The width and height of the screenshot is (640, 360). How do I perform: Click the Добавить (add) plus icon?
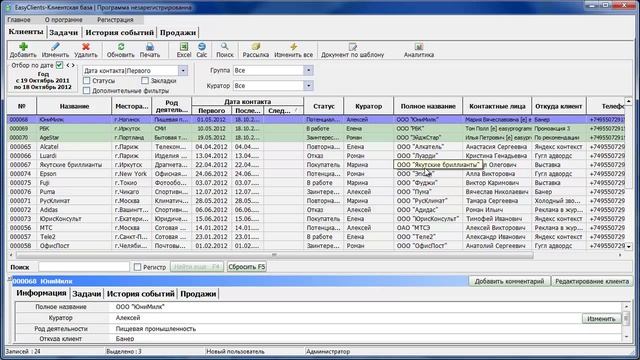click(x=23, y=47)
